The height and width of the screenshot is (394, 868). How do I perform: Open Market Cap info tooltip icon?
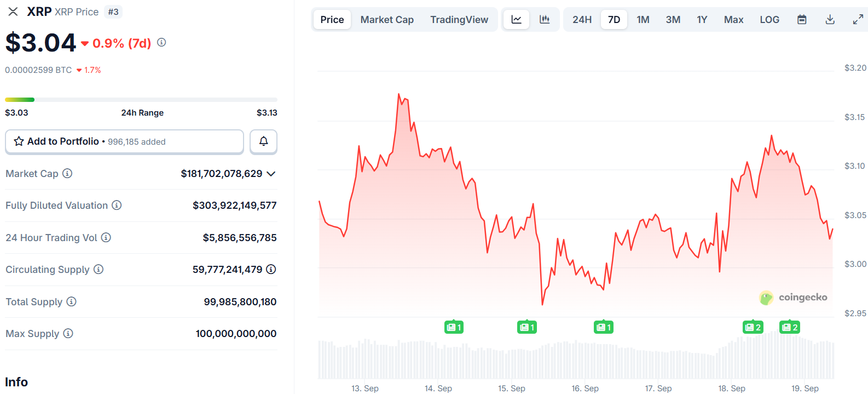pyautogui.click(x=67, y=173)
